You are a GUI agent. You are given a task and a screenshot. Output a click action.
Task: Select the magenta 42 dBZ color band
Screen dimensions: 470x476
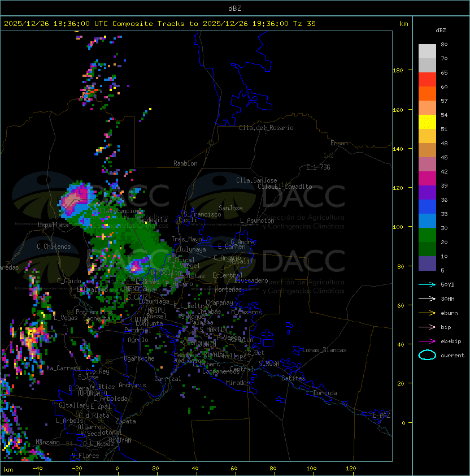[x=427, y=179]
